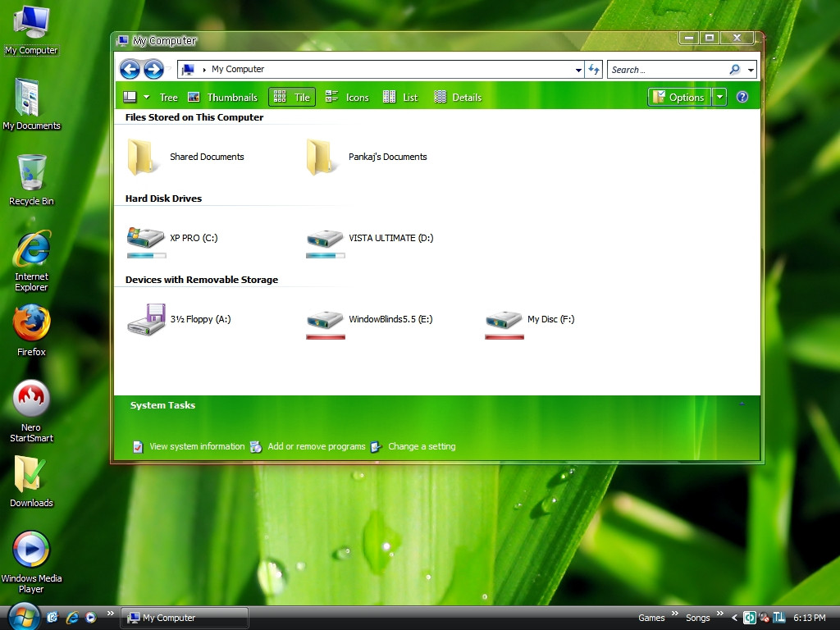Screen dimensions: 840x630
Task: Click the Options button
Action: (679, 97)
